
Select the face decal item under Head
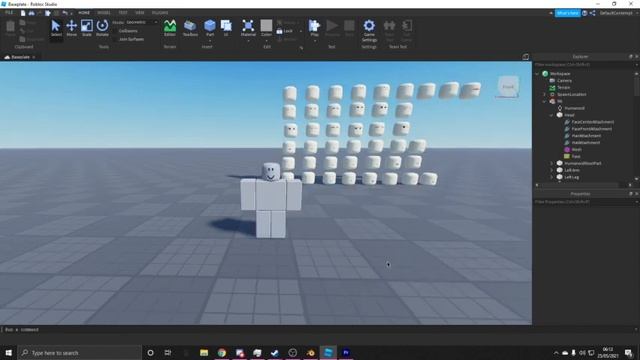(x=576, y=157)
